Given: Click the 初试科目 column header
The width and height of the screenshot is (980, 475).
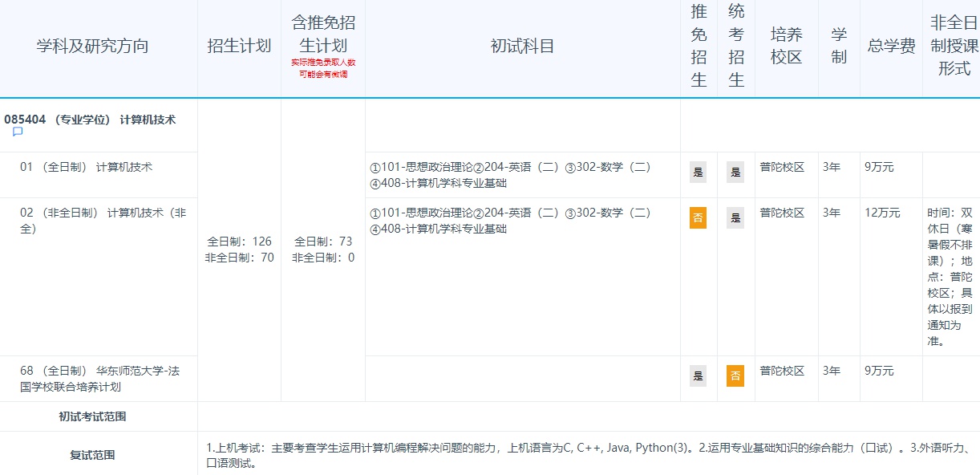Looking at the screenshot, I should 522,46.
